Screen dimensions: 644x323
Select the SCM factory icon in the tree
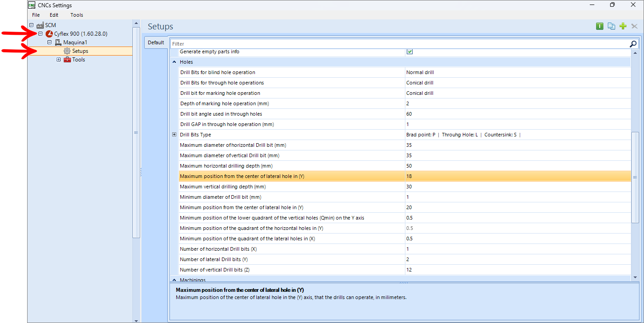pyautogui.click(x=40, y=25)
